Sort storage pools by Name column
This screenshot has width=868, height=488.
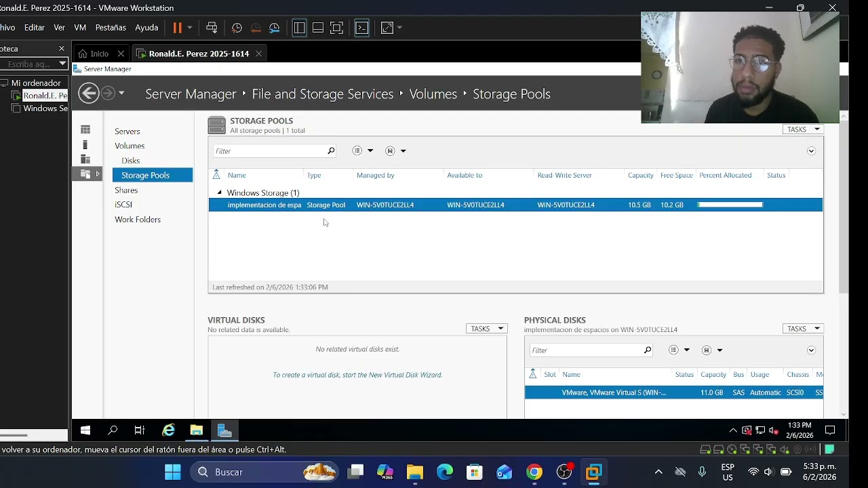[237, 176]
